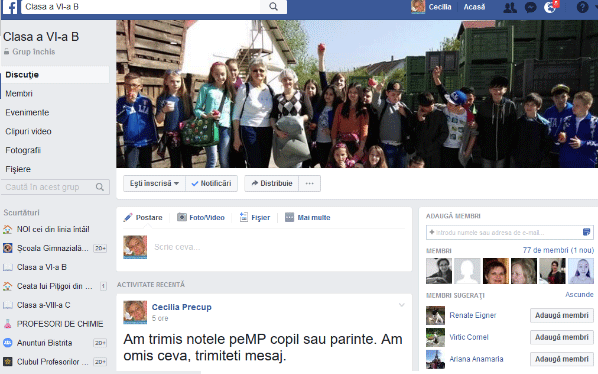Add Virtic Cornel with Adaugă membri
The height and width of the screenshot is (374, 598).
561,337
